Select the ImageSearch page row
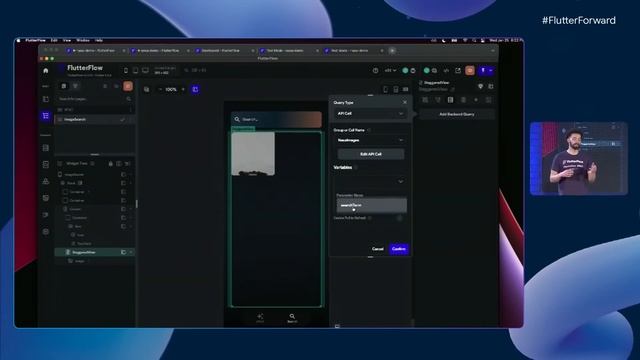Image resolution: width=640 pixels, height=360 pixels. pyautogui.click(x=95, y=119)
